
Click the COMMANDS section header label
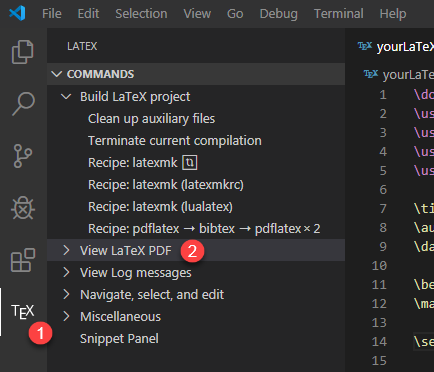(x=100, y=74)
